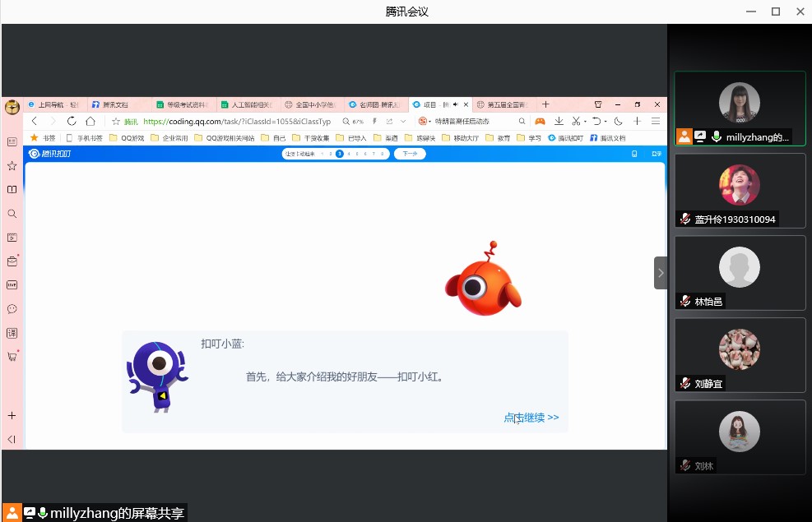
Task: Switch on night mode moon icon
Action: pos(619,121)
